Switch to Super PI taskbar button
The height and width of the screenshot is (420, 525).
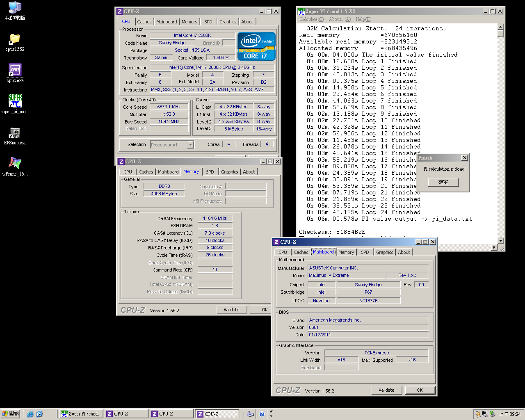click(81, 414)
